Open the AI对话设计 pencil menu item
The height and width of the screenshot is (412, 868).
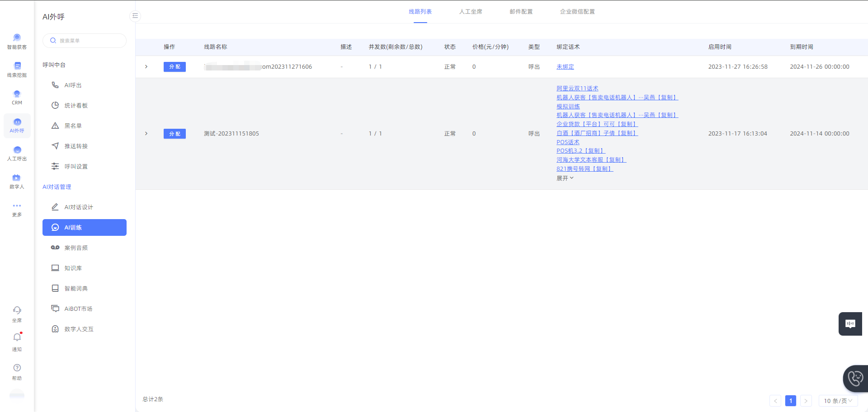[85, 207]
